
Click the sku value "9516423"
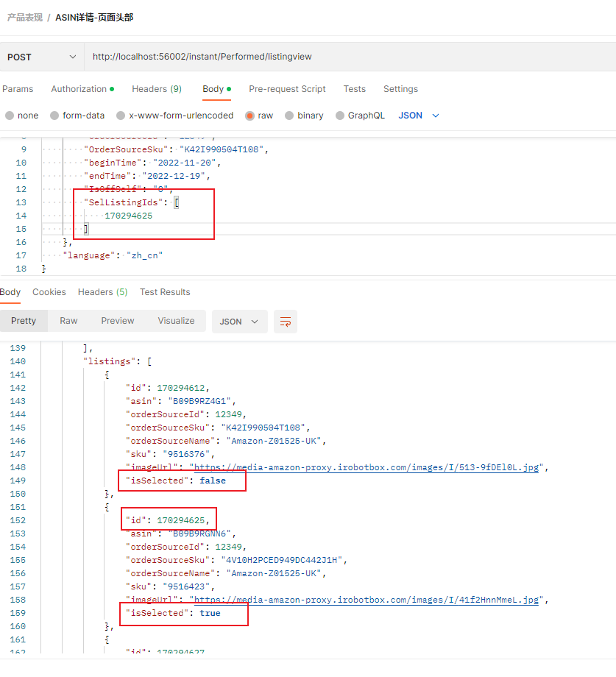(186, 587)
